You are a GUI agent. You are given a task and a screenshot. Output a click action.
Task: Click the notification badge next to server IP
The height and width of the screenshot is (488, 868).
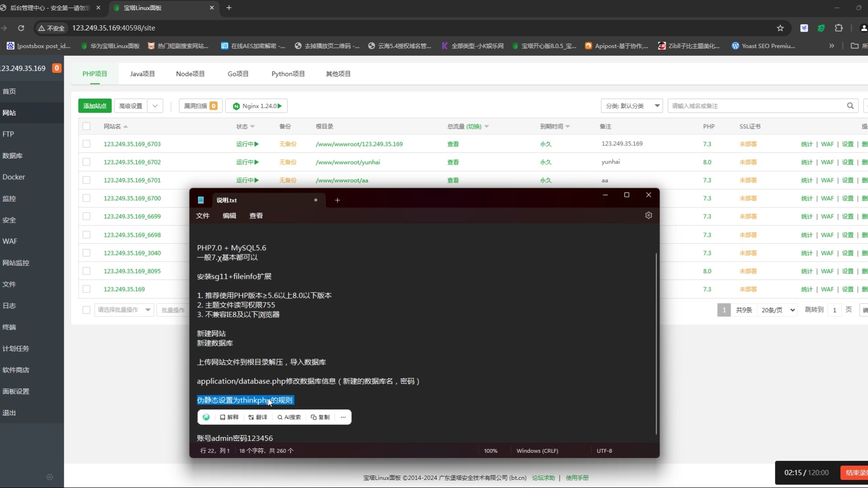click(57, 68)
